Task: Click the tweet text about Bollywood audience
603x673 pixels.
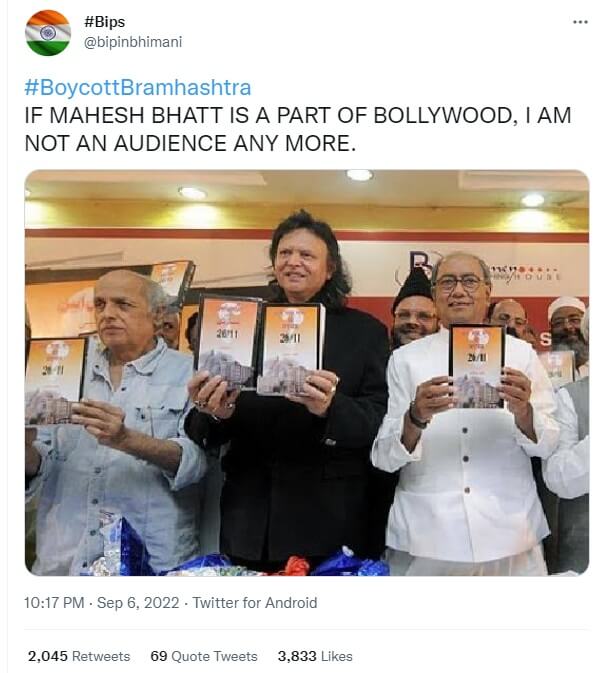Action: click(298, 129)
